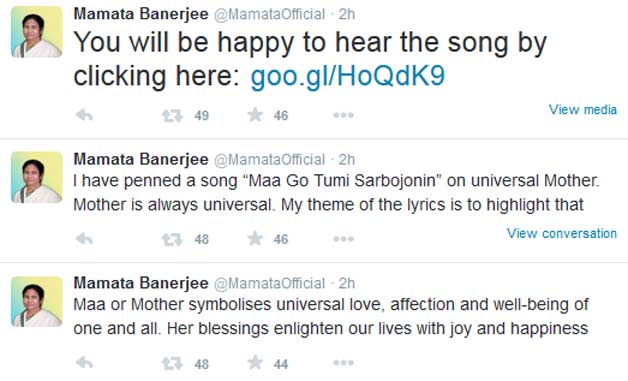The image size is (628, 381).
Task: Open the profile avatar on the first tweet
Action: (36, 32)
